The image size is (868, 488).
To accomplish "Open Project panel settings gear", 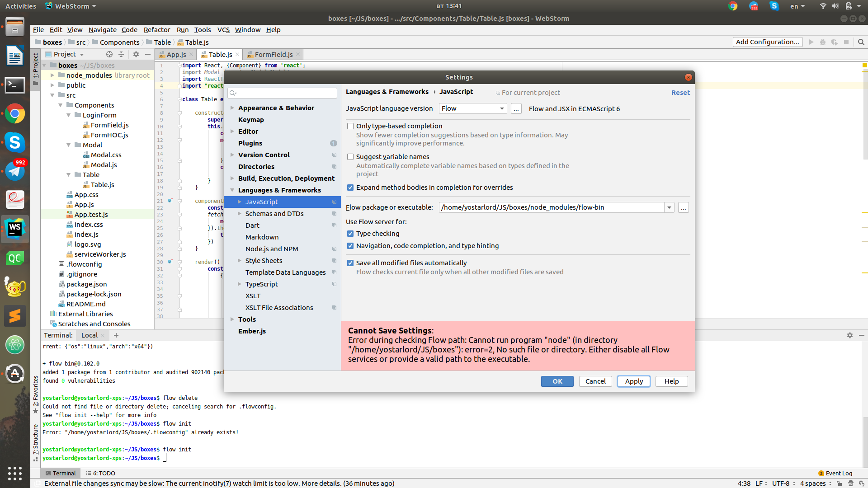I will (x=136, y=54).
